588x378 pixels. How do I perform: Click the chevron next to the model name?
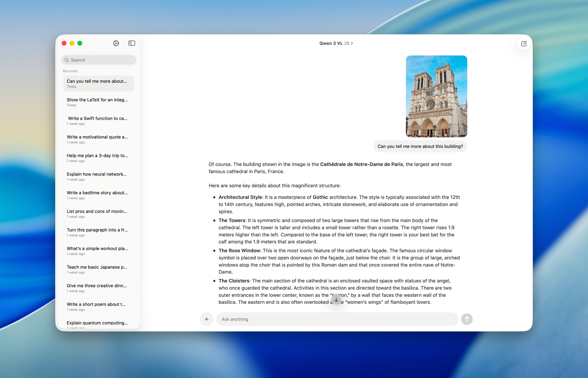(x=352, y=43)
